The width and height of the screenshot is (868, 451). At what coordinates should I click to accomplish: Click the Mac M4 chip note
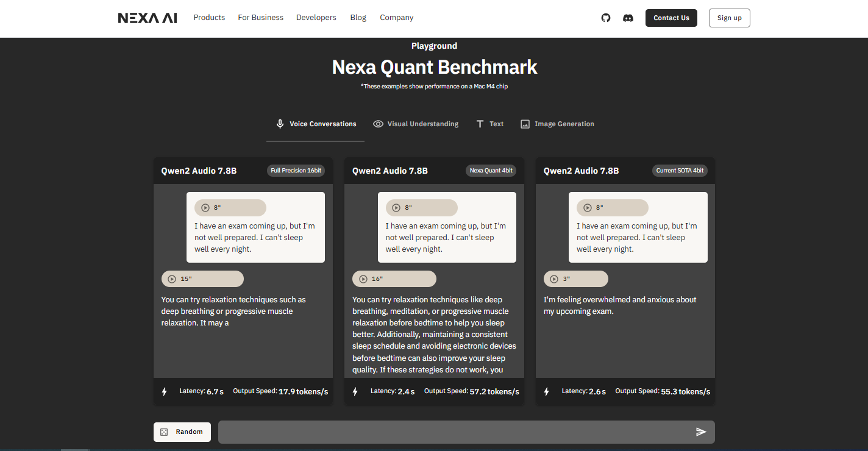tap(434, 87)
